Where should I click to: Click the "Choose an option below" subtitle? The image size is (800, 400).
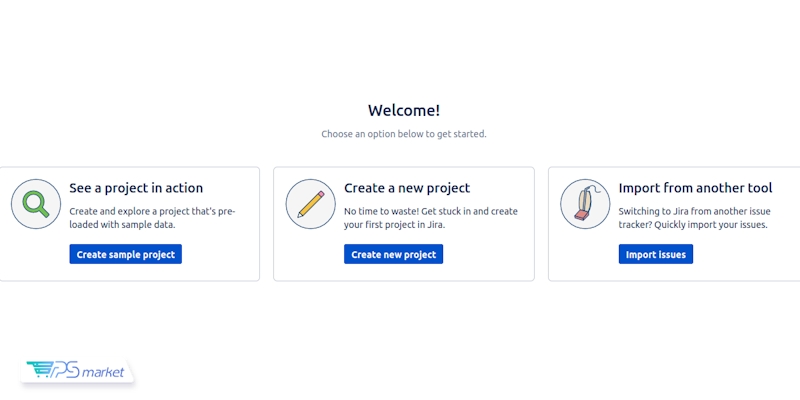pos(404,134)
